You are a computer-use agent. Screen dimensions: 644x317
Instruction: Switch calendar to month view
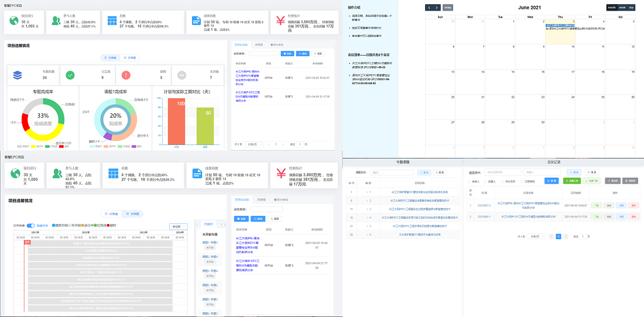tap(612, 8)
